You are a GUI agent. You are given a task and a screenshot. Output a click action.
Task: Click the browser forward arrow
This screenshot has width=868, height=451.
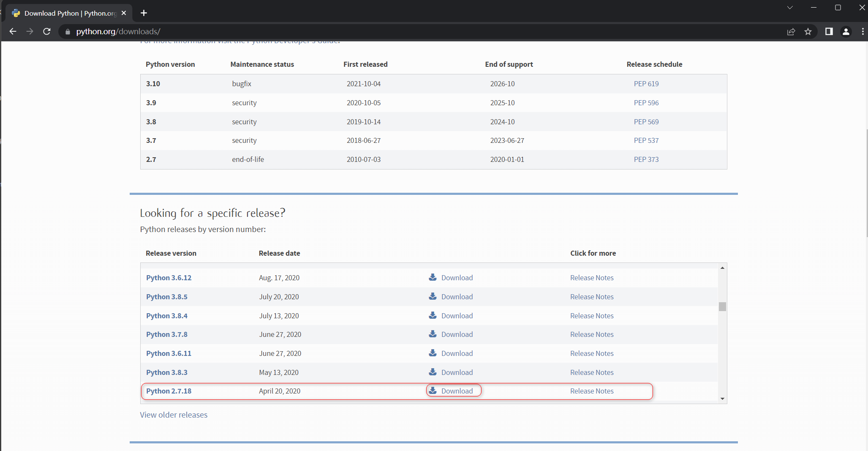point(30,31)
